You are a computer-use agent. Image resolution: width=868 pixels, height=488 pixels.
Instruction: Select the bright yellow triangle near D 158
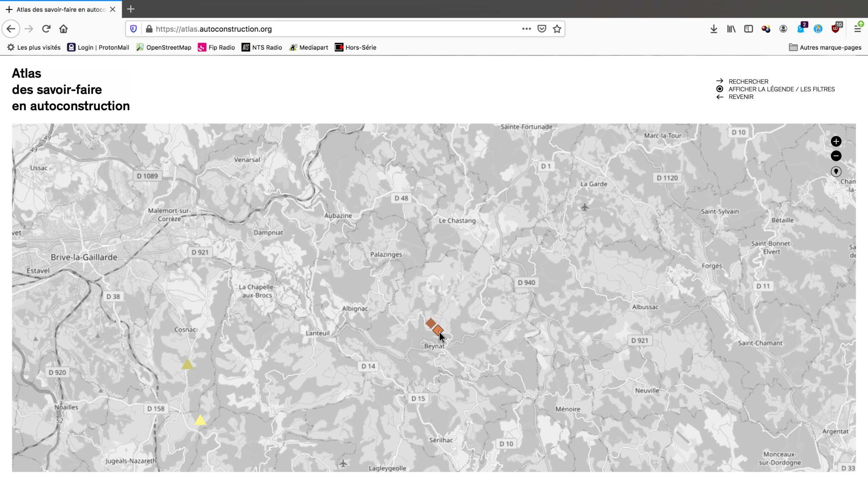coord(200,421)
